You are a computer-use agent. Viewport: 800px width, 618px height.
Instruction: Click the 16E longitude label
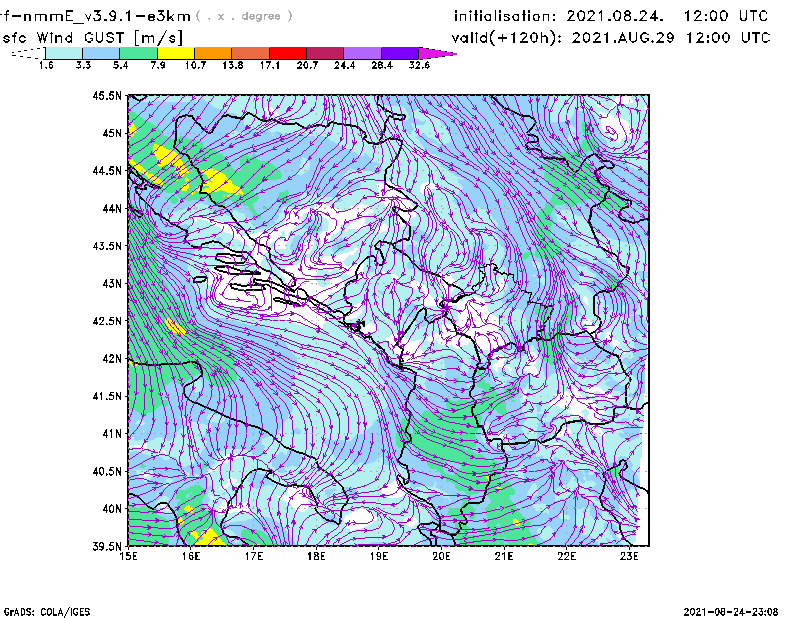[191, 556]
